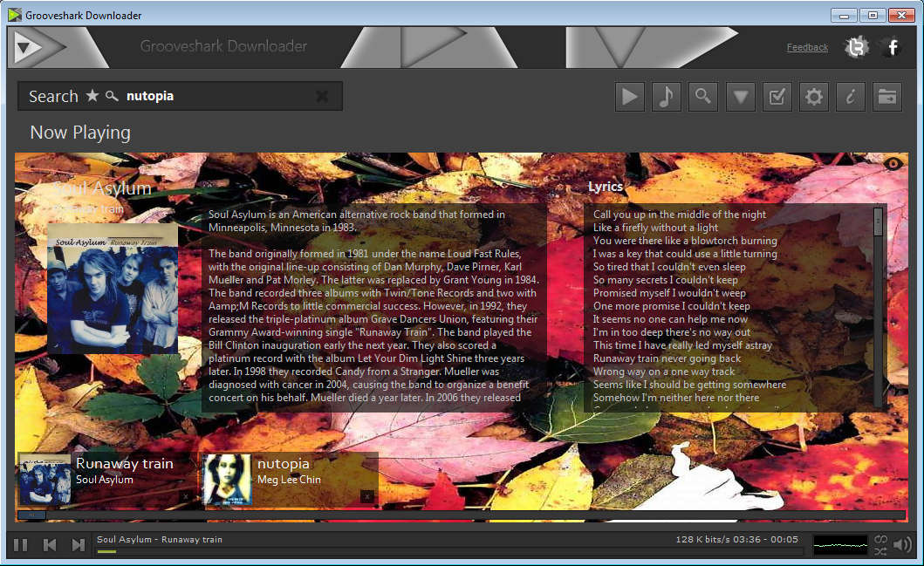Open the music note toolbar icon
This screenshot has height=566, width=924.
pyautogui.click(x=667, y=96)
